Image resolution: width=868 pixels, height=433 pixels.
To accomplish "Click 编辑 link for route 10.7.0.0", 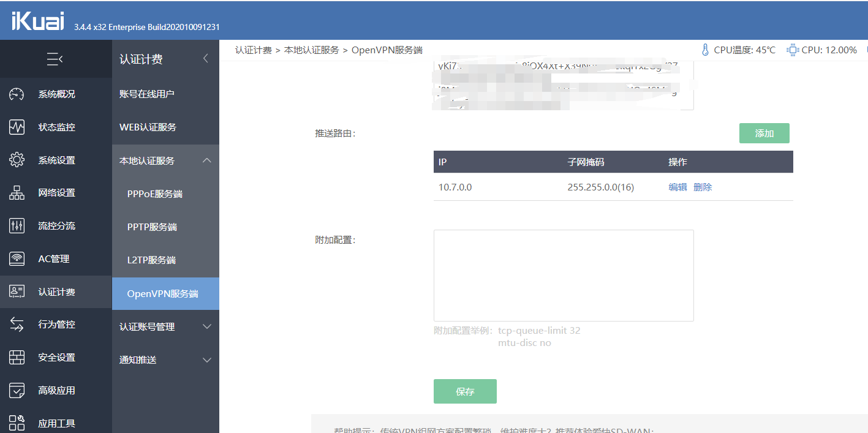I will pyautogui.click(x=677, y=187).
